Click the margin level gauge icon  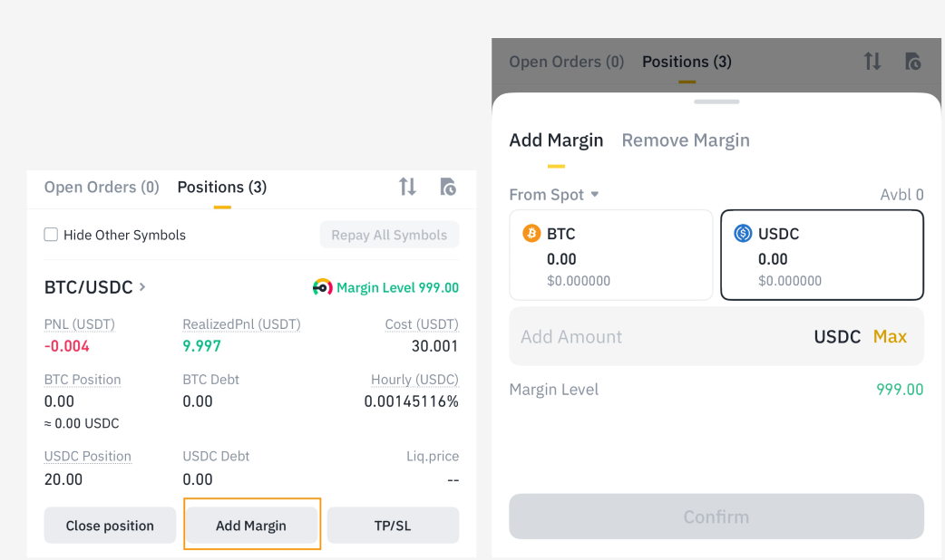323,287
